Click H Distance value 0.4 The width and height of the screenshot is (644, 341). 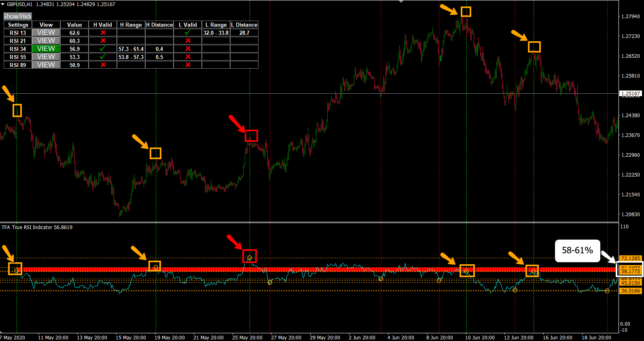click(159, 49)
